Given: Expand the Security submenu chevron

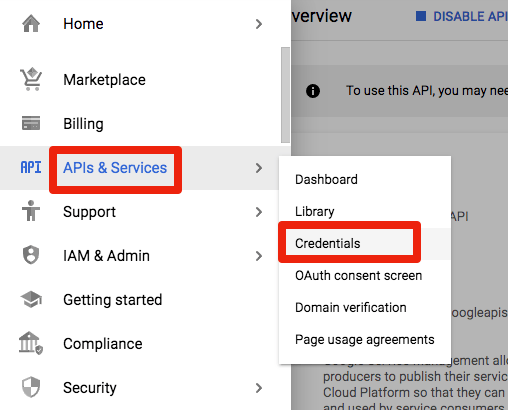Looking at the screenshot, I should coord(259,388).
